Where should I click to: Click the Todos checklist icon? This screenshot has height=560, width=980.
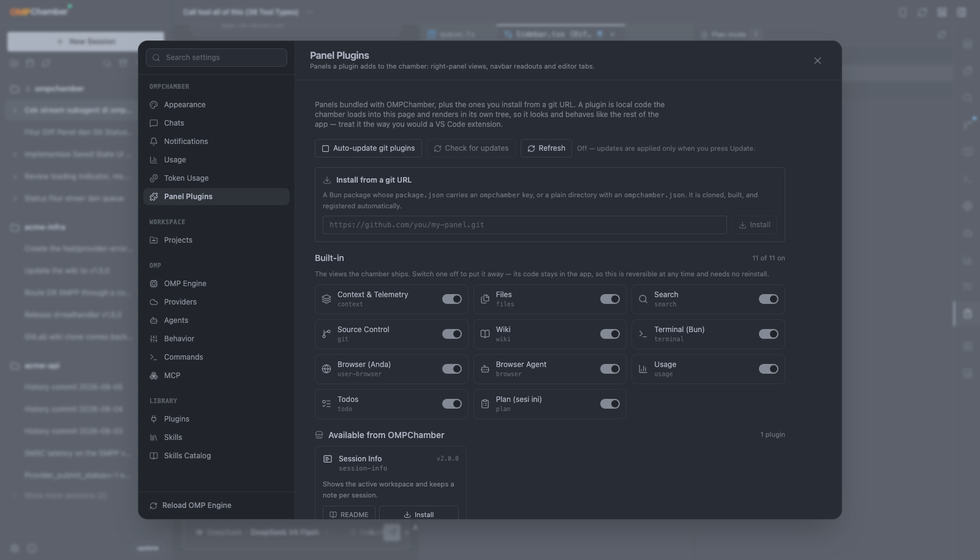point(326,404)
